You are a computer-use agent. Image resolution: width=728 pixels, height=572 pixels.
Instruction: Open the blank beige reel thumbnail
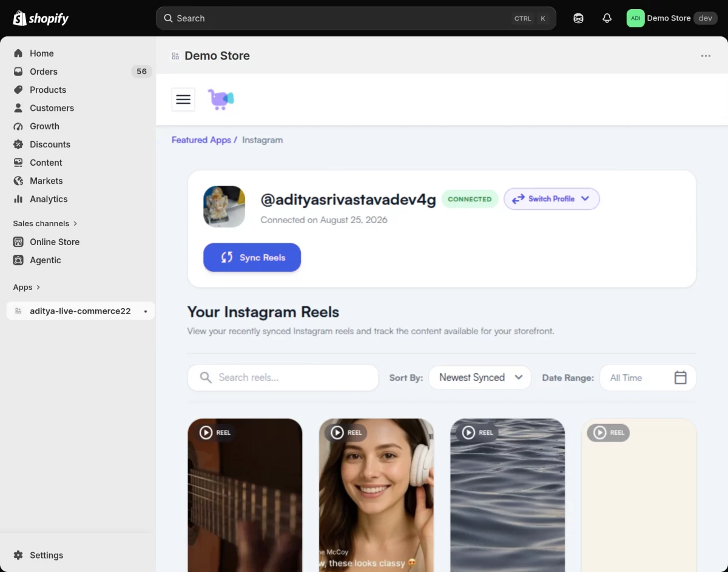click(639, 495)
